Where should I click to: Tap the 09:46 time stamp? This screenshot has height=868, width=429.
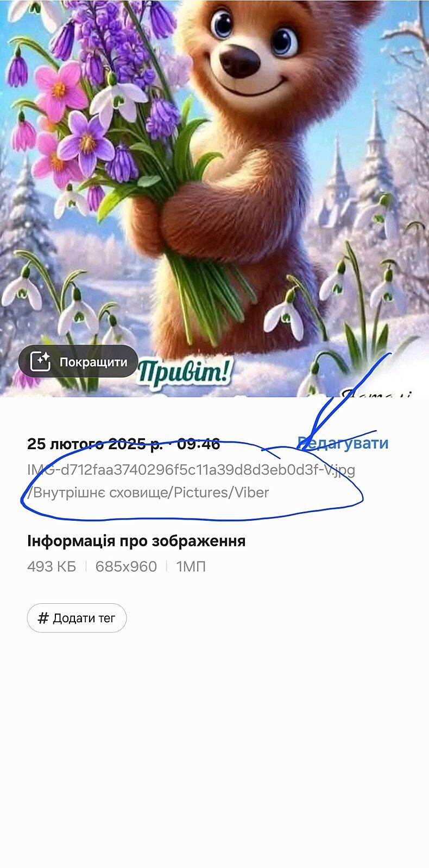(199, 444)
